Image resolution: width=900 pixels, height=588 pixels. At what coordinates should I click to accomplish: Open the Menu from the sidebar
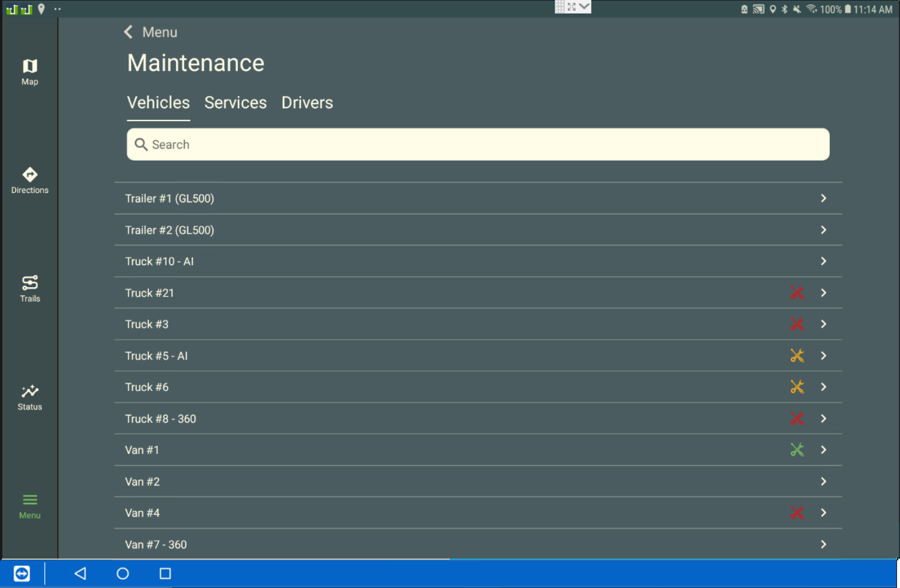(x=29, y=505)
